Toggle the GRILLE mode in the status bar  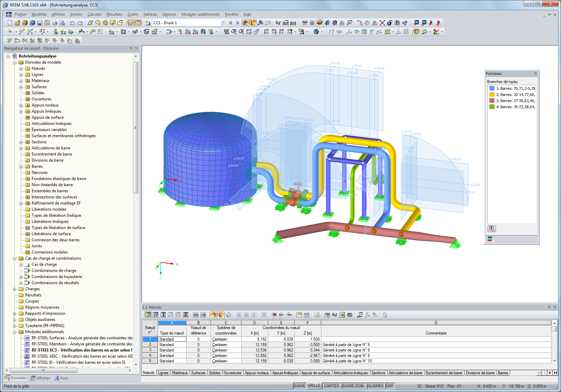pos(315,386)
